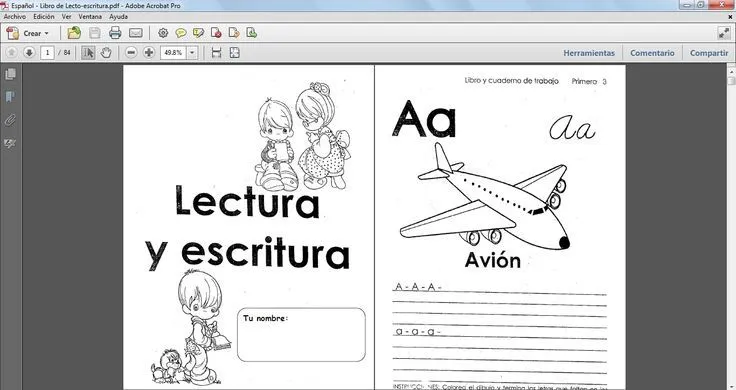Viewport: 736px width, 390px height.
Task: Add a sticky note comment bubble
Action: 181,33
